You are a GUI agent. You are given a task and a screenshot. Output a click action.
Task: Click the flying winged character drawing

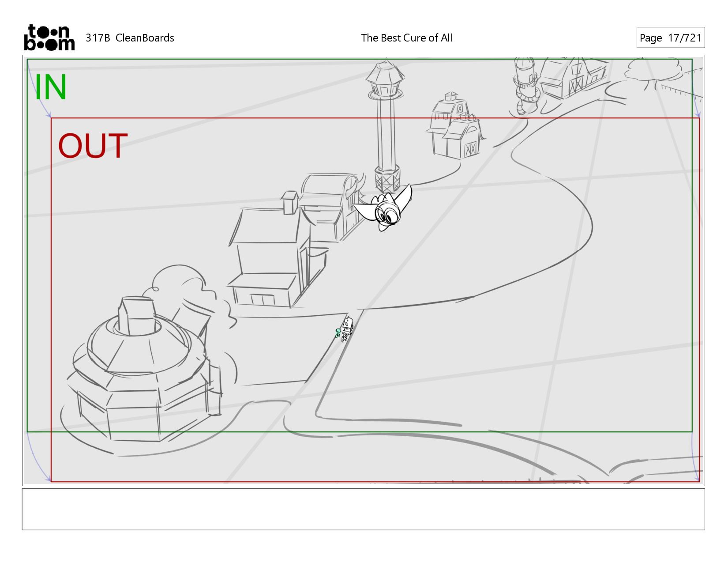tap(383, 208)
